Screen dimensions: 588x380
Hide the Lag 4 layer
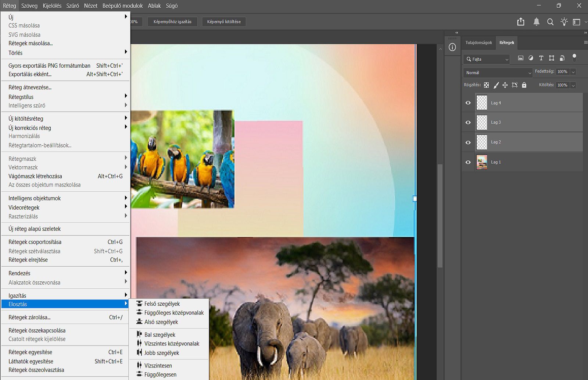(468, 103)
